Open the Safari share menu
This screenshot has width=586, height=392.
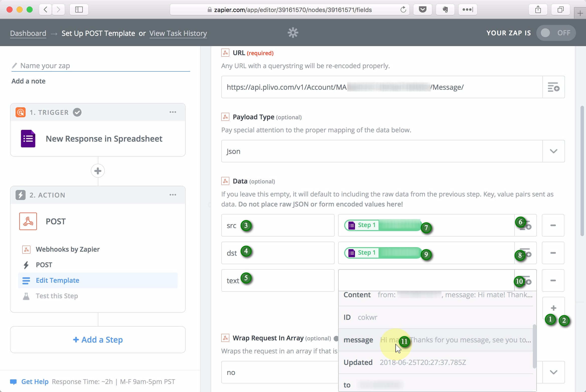538,10
